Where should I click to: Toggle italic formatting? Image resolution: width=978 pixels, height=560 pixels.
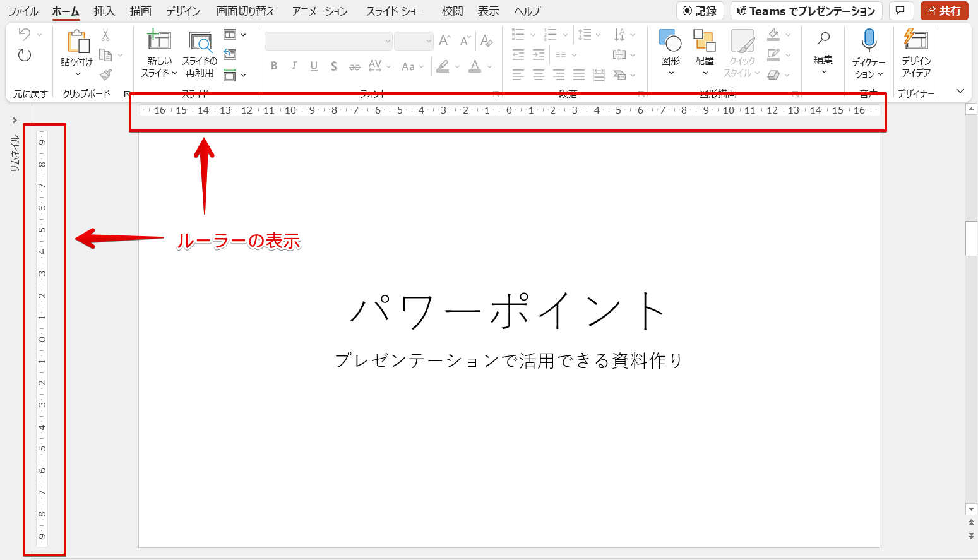click(x=294, y=66)
